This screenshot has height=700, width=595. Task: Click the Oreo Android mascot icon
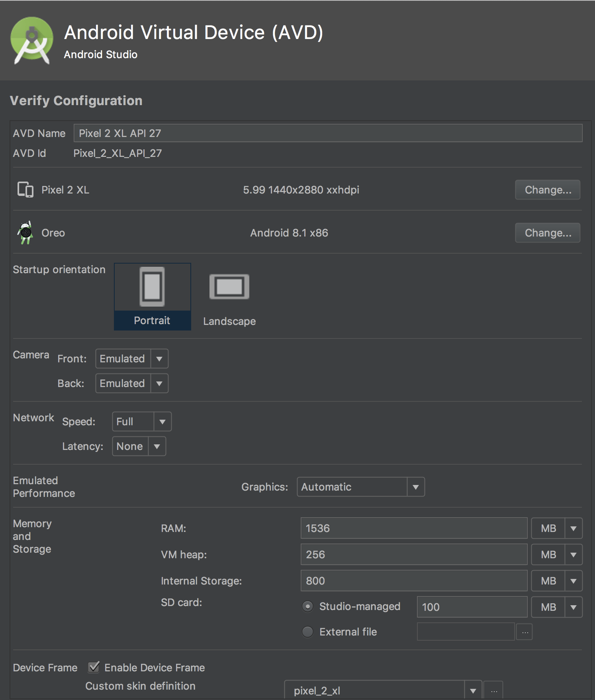click(25, 233)
